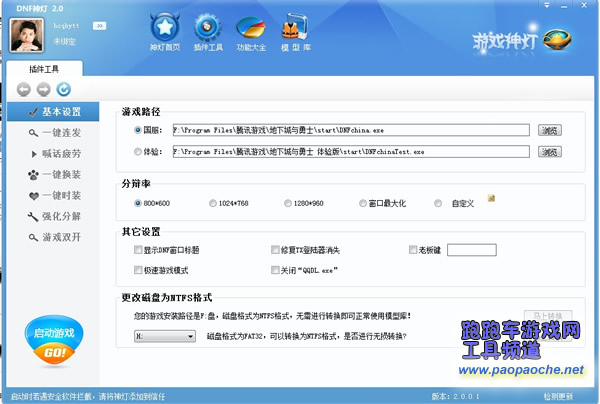The height and width of the screenshot is (404, 600).
Task: Select 一键换装 in the sidebar
Action: [x=53, y=175]
